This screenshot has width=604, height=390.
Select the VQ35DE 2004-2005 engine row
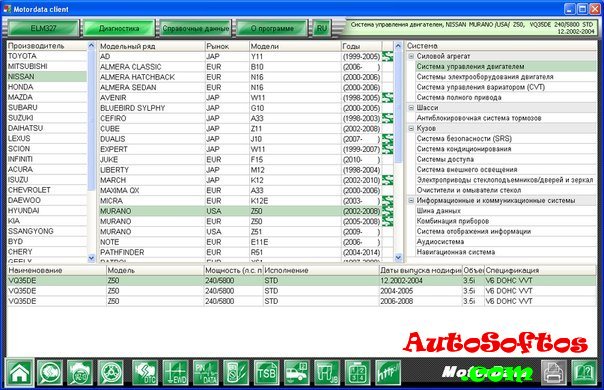pos(301,291)
